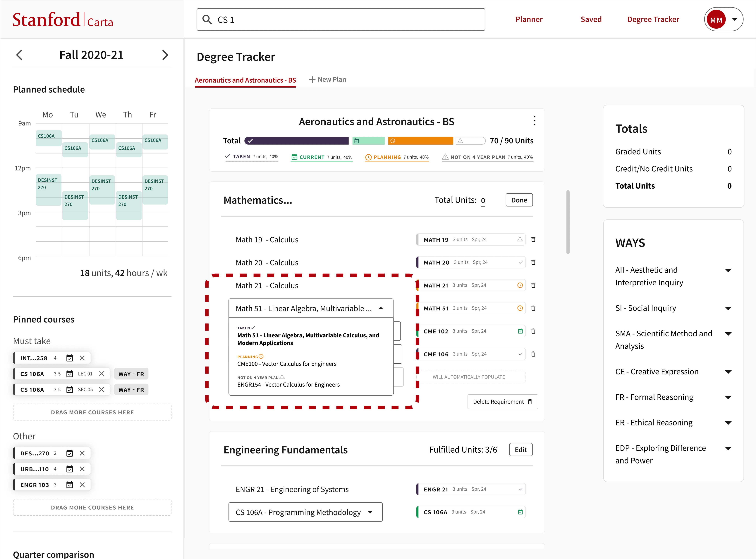Click calendar icon on URB...110 pinned course
Viewport: 756px width, 559px height.
pyautogui.click(x=70, y=469)
